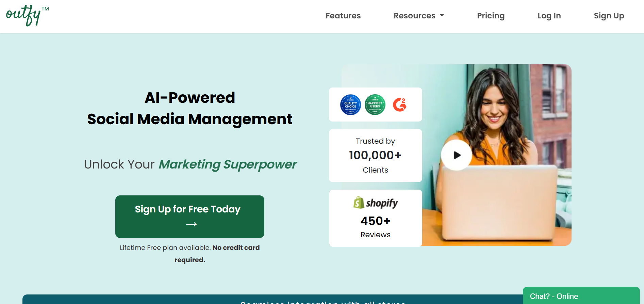Viewport: 644px width, 304px height.
Task: Click Sign Up in the top navigation
Action: (x=609, y=16)
